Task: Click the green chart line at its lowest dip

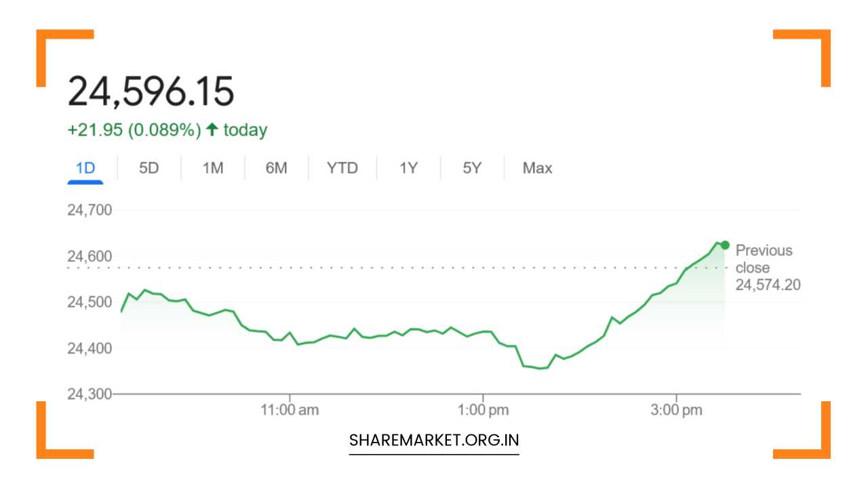Action: [x=539, y=368]
